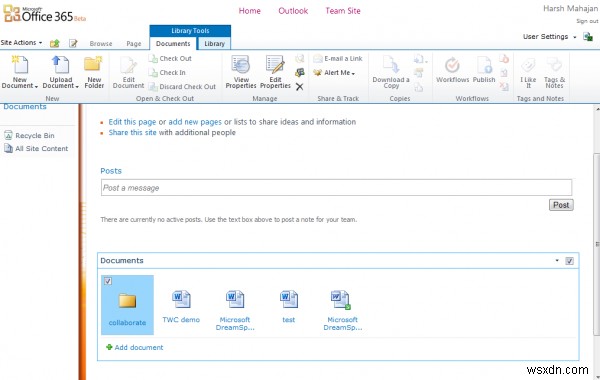
Task: Go to Home in top navigation
Action: (x=249, y=11)
